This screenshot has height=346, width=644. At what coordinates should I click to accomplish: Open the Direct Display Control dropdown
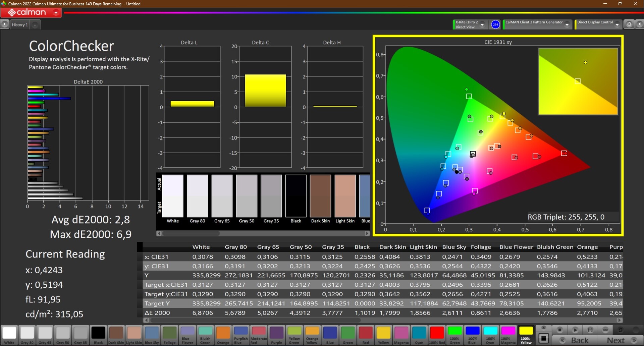click(x=617, y=24)
